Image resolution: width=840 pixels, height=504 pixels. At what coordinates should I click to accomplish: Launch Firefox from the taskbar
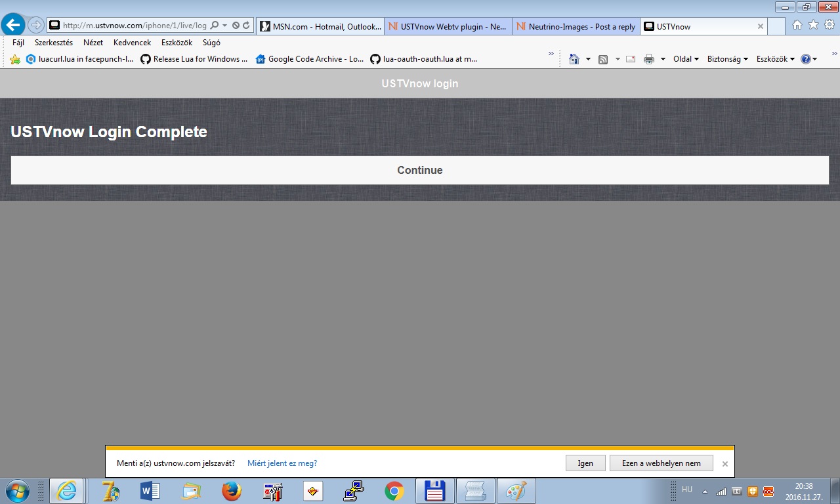[231, 491]
